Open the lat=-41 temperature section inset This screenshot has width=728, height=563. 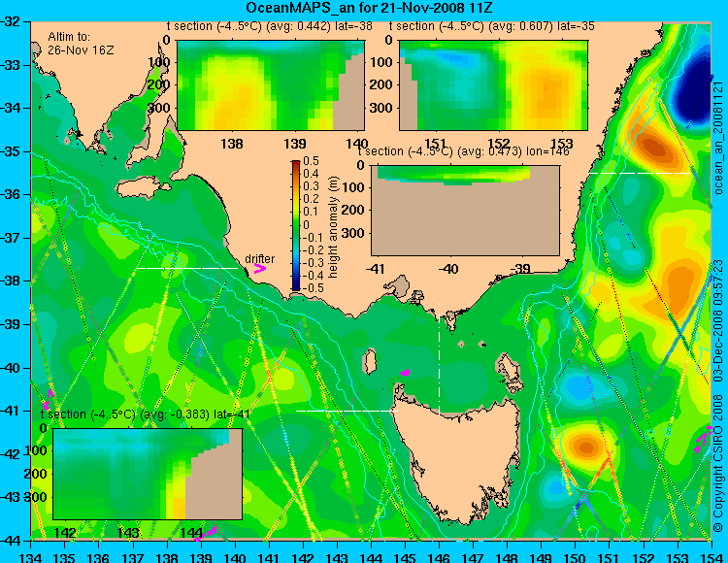point(148,474)
